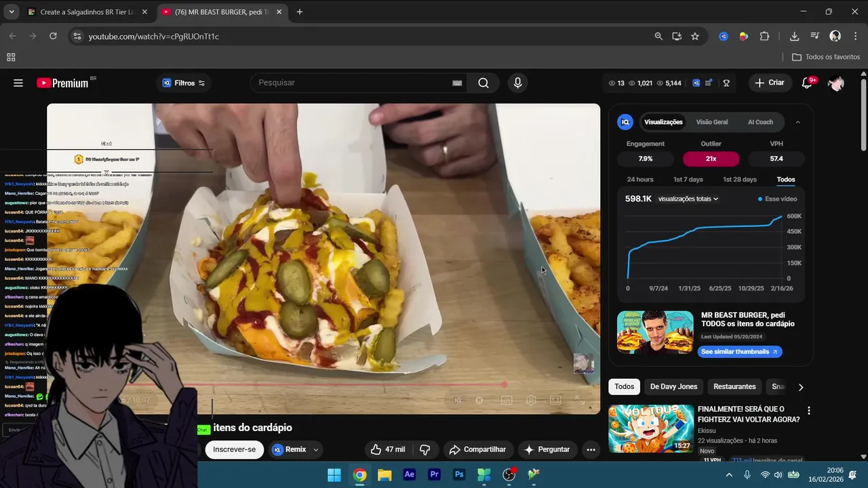868x488 pixels.
Task: Toggle subtitles in the video player
Action: (x=507, y=400)
